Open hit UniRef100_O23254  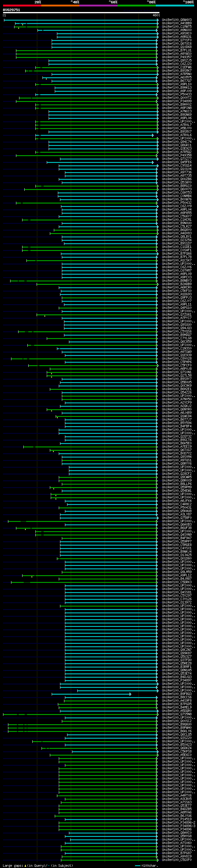coord(176,240)
